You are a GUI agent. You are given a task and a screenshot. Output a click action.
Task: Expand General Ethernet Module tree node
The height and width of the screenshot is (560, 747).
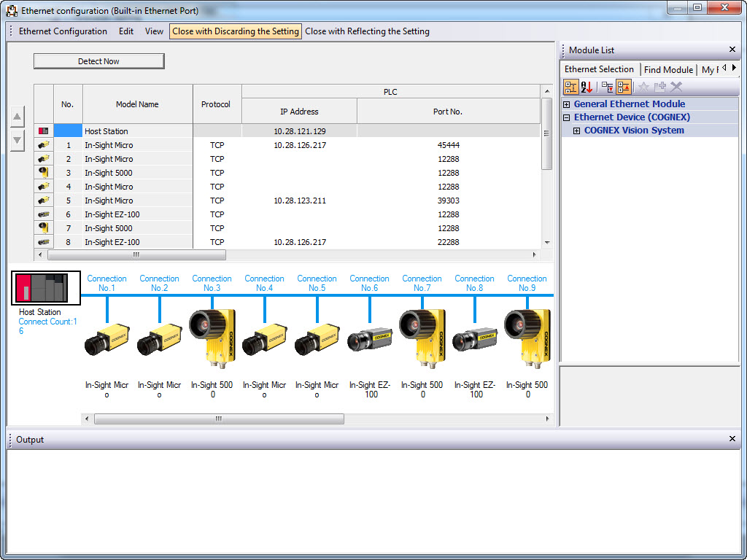tap(566, 104)
